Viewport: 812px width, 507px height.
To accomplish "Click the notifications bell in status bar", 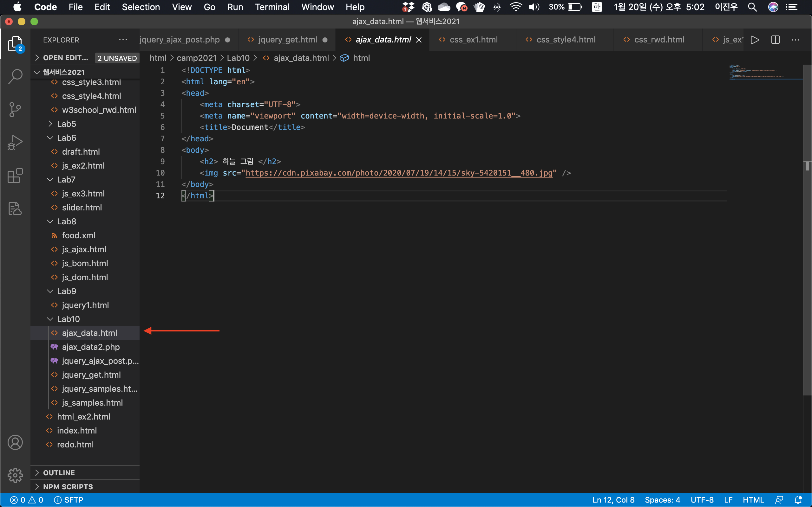I will 798,500.
